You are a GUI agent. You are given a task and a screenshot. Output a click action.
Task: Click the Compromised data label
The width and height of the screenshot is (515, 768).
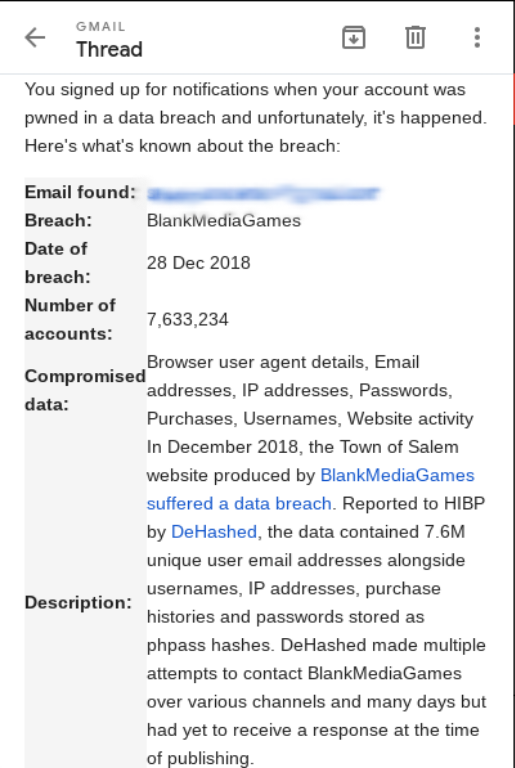pyautogui.click(x=85, y=390)
